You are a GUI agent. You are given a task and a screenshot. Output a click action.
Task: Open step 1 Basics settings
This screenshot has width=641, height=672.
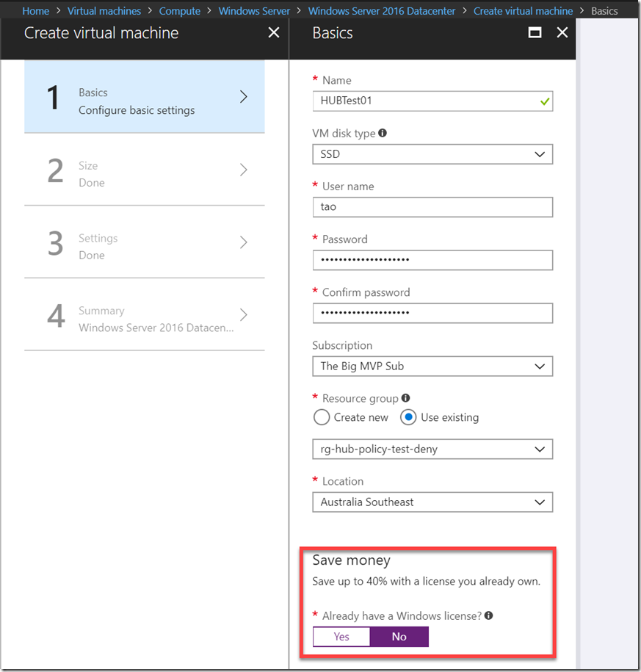[x=145, y=96]
